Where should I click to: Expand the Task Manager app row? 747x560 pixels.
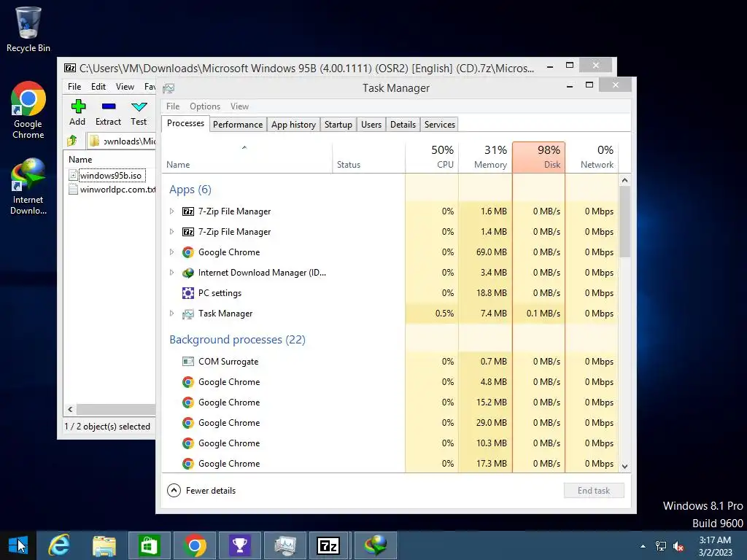172,314
